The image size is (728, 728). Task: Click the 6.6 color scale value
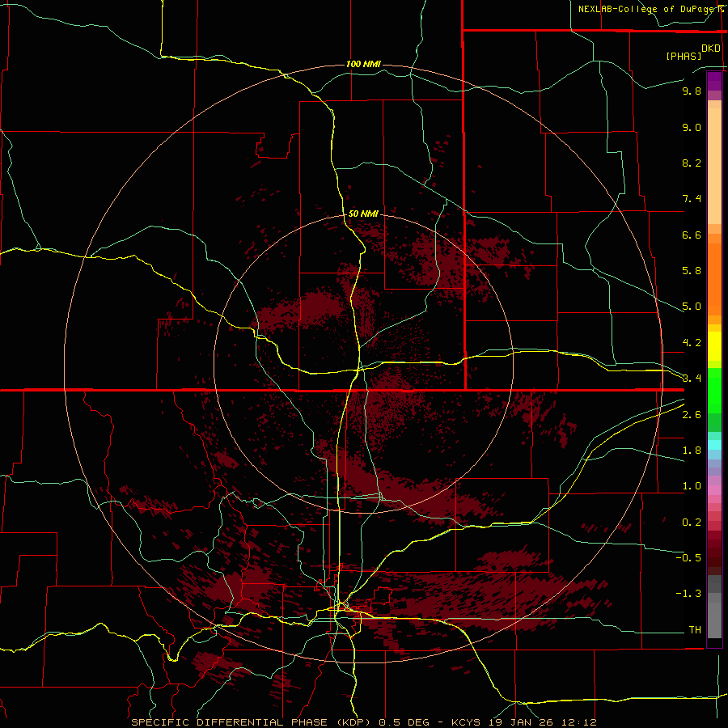pos(692,235)
